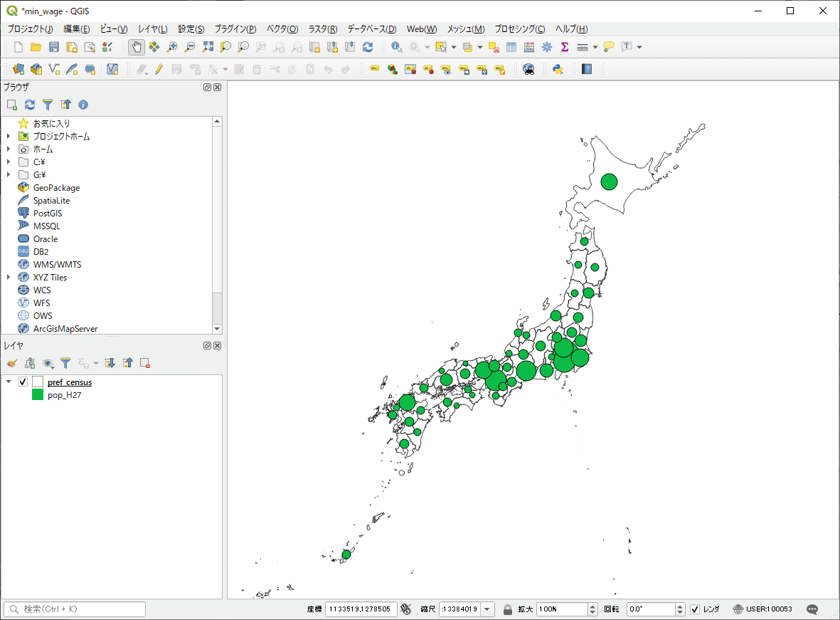Viewport: 840px width, 620px height.
Task: Select the Pan Map tool
Action: coord(134,47)
